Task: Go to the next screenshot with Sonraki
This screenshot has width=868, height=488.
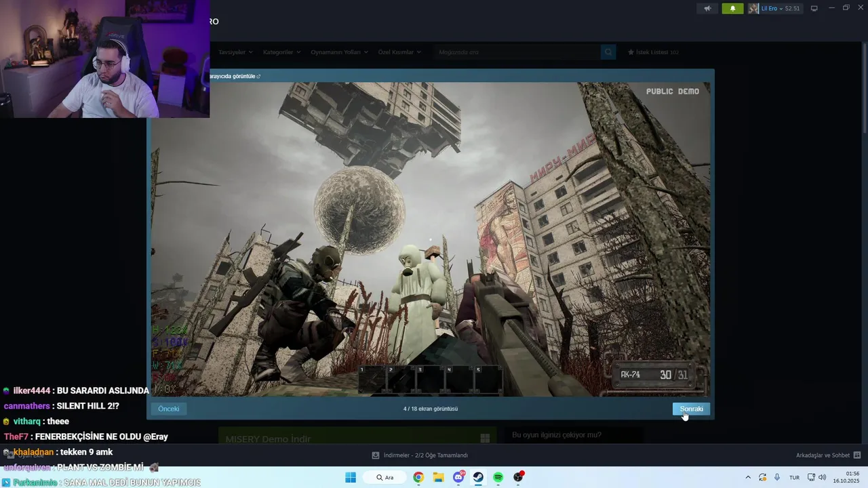Action: [691, 409]
